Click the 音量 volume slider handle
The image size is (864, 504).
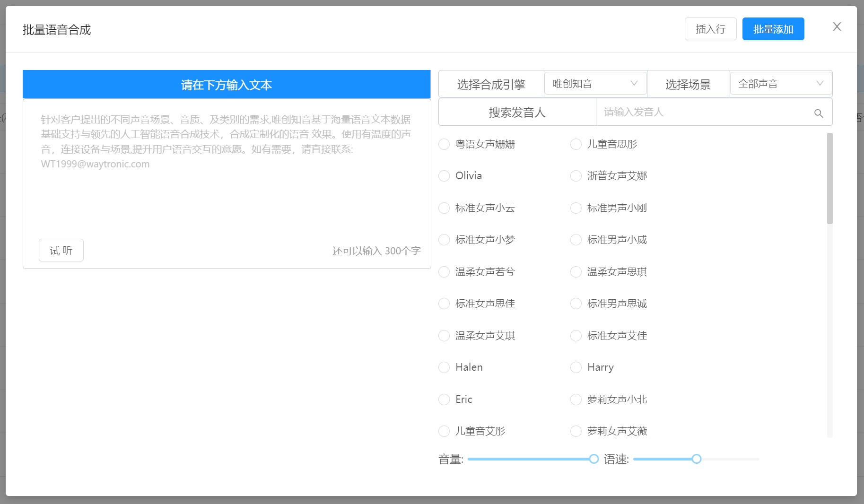[594, 459]
